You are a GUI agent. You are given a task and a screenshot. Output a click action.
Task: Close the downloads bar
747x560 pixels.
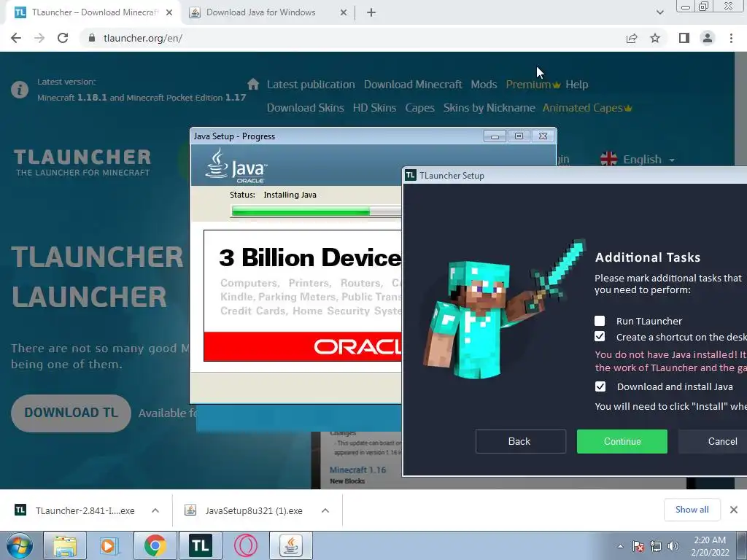click(x=734, y=510)
